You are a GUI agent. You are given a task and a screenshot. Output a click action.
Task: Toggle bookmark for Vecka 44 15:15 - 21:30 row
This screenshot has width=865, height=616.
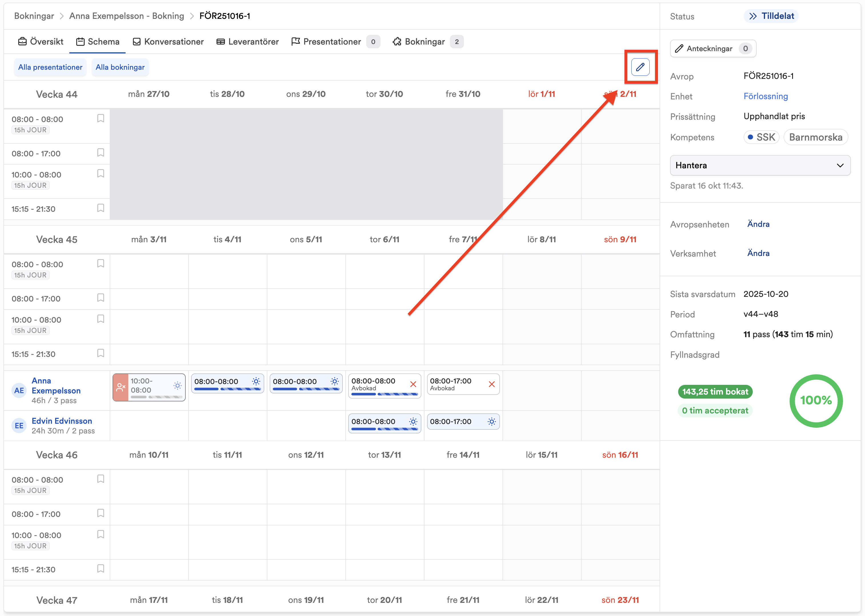(101, 208)
